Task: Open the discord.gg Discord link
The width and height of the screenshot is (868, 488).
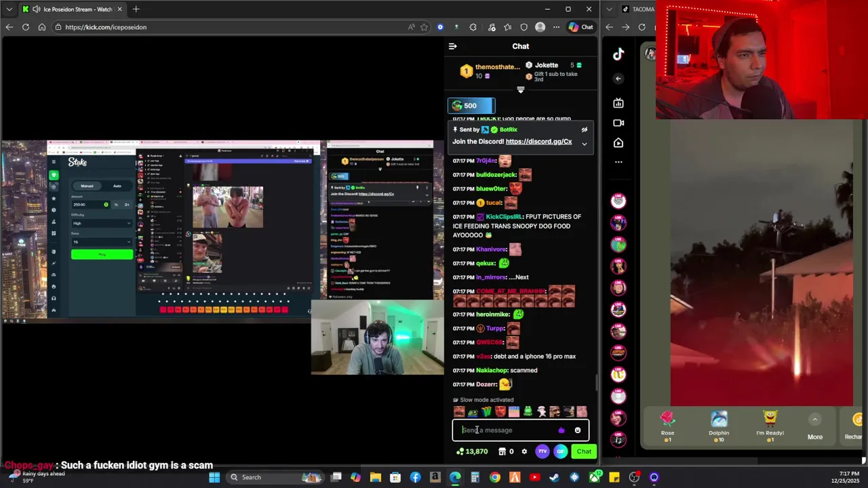Action: point(538,142)
